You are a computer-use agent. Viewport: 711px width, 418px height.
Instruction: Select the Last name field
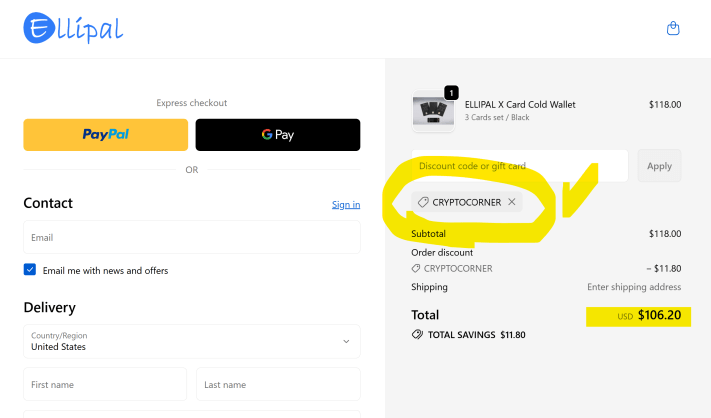click(x=278, y=384)
